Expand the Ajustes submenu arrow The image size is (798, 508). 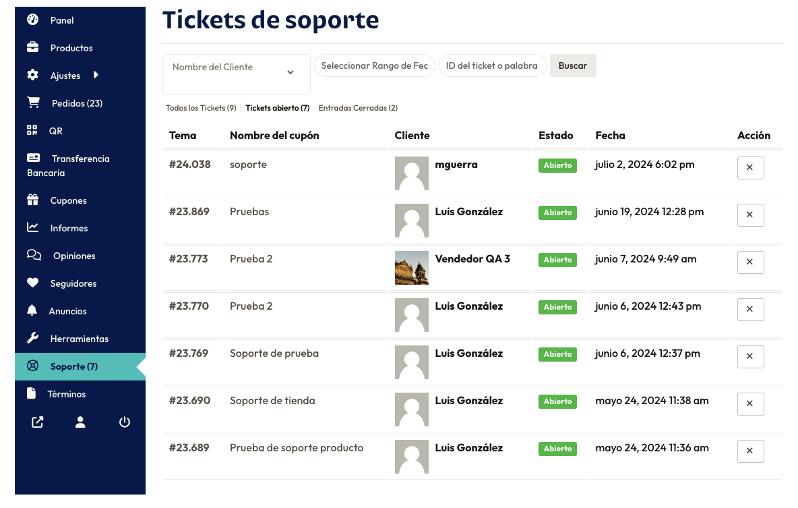point(96,75)
